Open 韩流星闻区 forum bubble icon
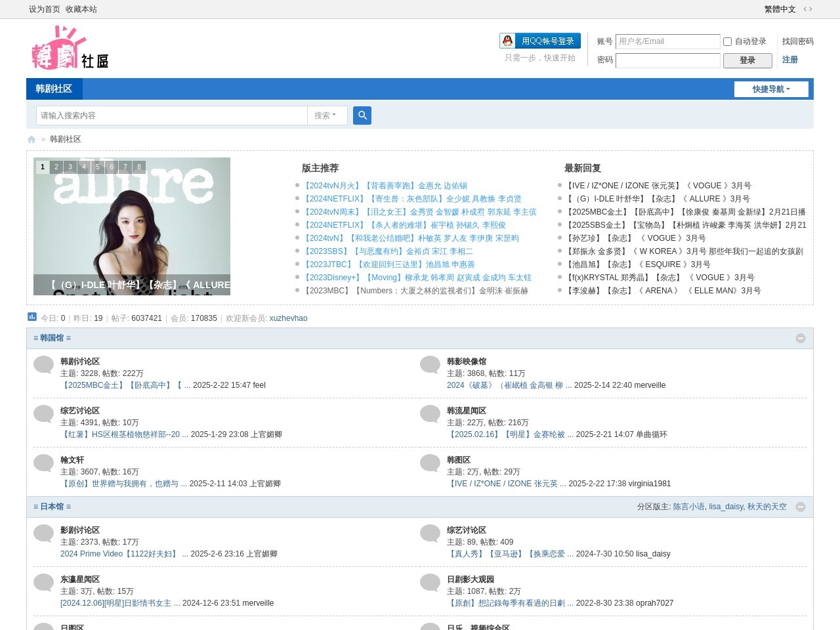Screen dimensions: 840x630 coord(430,414)
